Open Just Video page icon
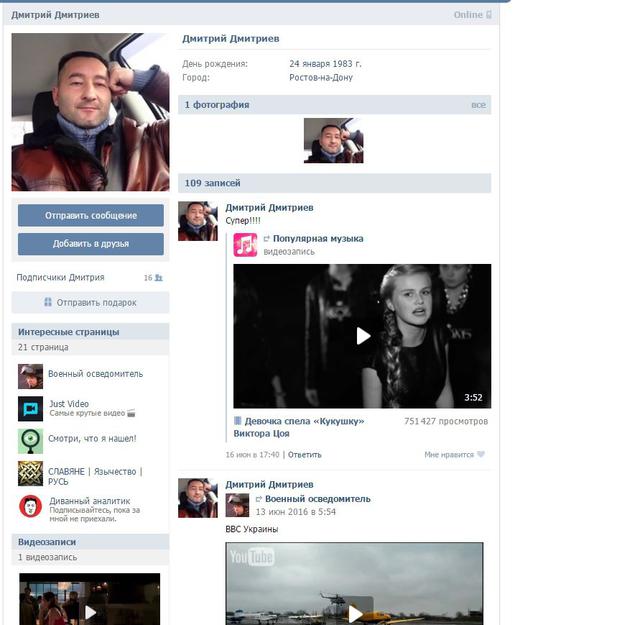The width and height of the screenshot is (640, 625). click(x=30, y=408)
